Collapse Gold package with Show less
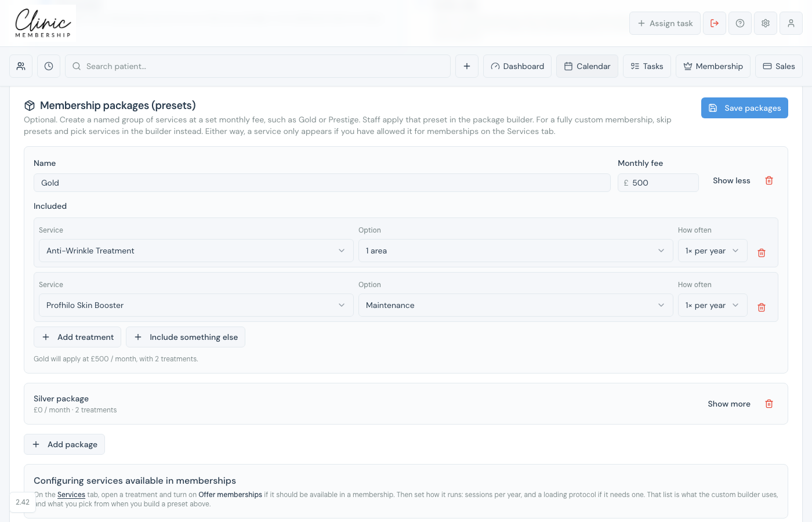 coord(731,180)
